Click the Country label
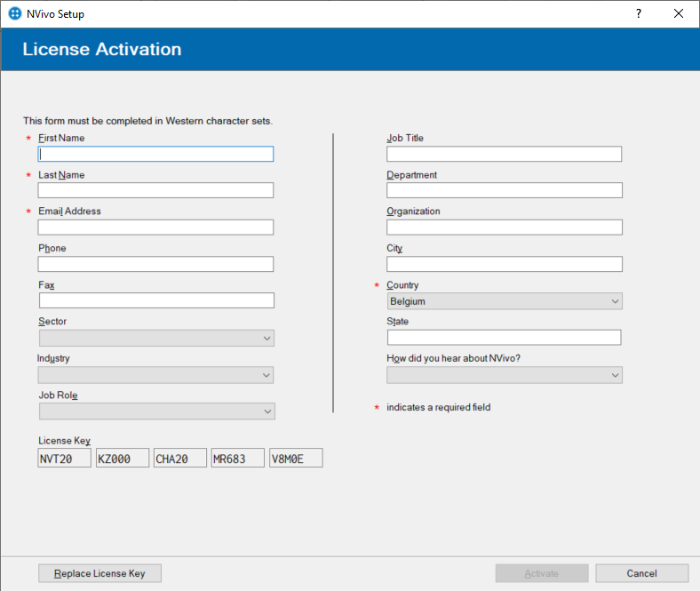Screen dimensions: 700x591 click(402, 285)
